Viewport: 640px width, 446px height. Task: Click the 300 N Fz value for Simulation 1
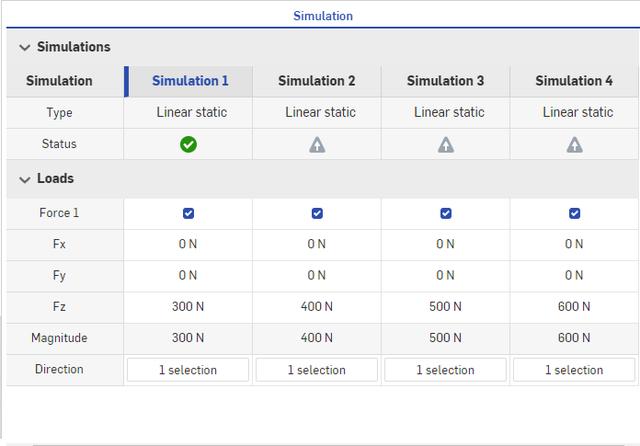point(188,307)
